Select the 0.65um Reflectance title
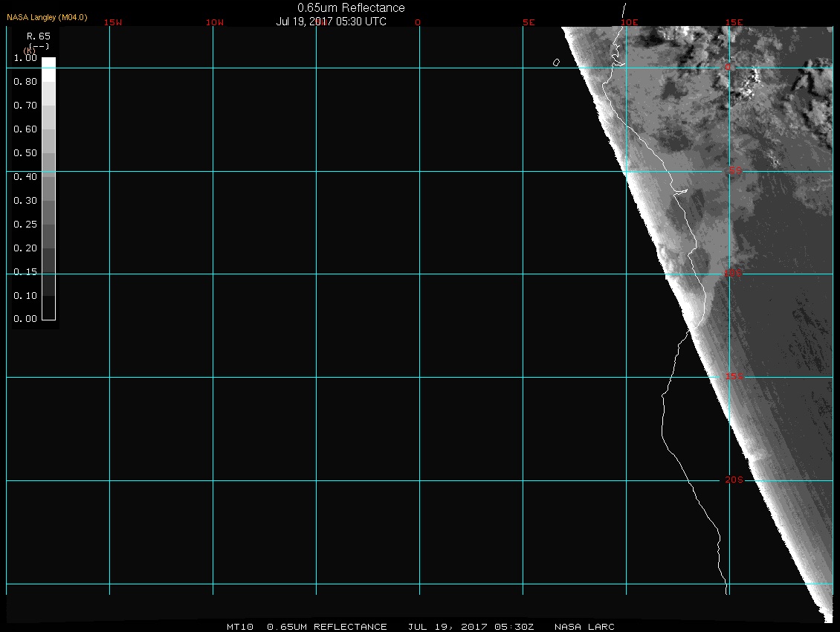Image resolution: width=840 pixels, height=632 pixels. [351, 7]
